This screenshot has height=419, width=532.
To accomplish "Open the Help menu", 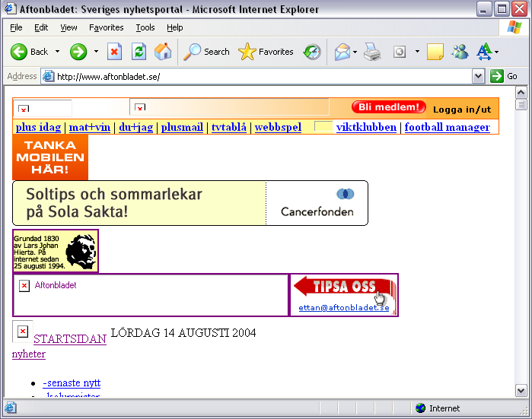I will click(175, 27).
